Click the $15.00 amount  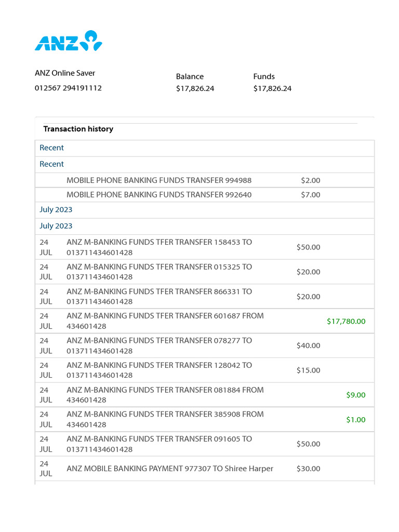click(309, 370)
